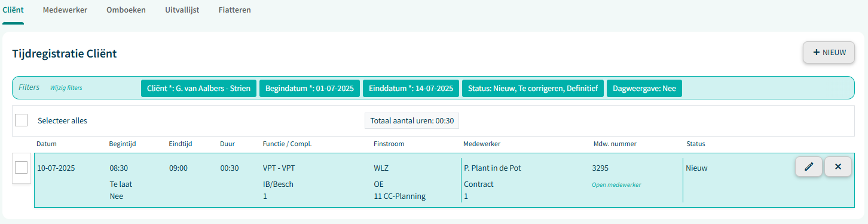Click the Begindatum 01-07-2025 filter chip
This screenshot has height=224, width=868.
pyautogui.click(x=310, y=88)
